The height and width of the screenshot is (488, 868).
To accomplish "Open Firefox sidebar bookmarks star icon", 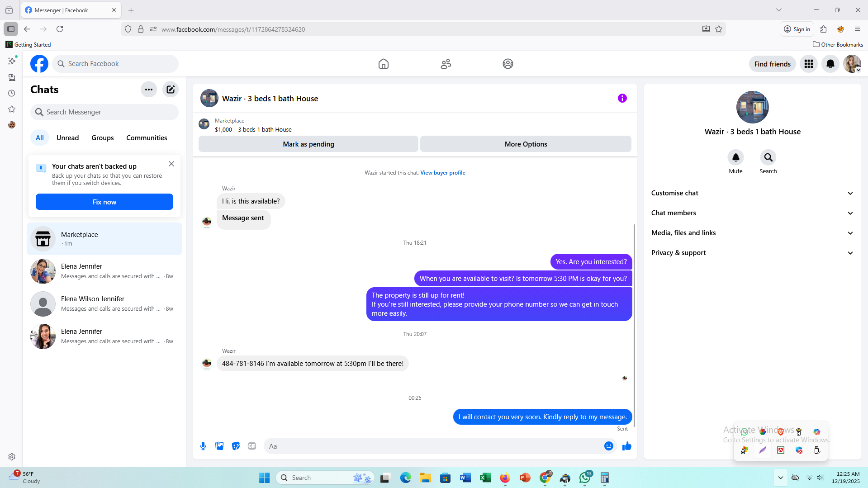I will point(12,109).
